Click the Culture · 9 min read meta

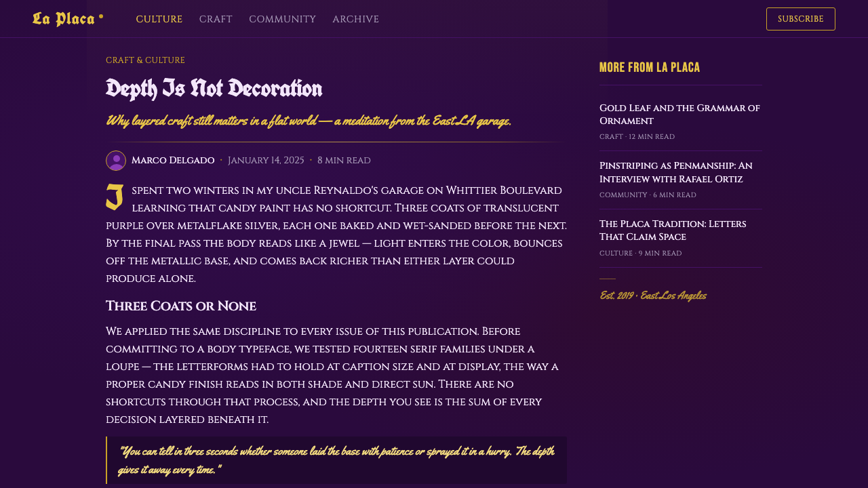pos(640,253)
